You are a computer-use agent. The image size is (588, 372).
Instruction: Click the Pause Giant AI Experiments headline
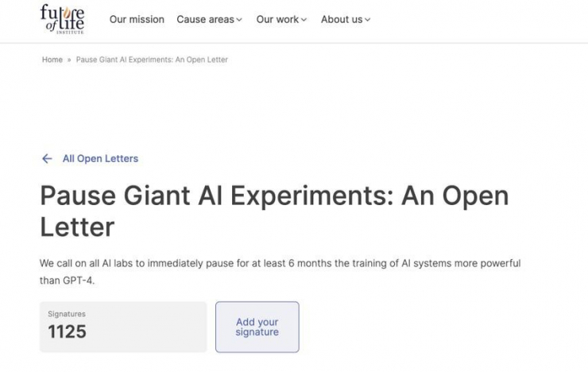(274, 211)
